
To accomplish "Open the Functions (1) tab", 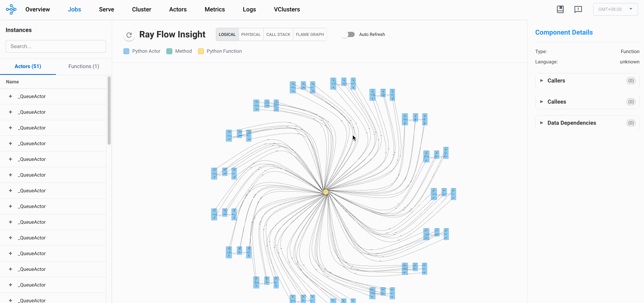I will coord(84,66).
